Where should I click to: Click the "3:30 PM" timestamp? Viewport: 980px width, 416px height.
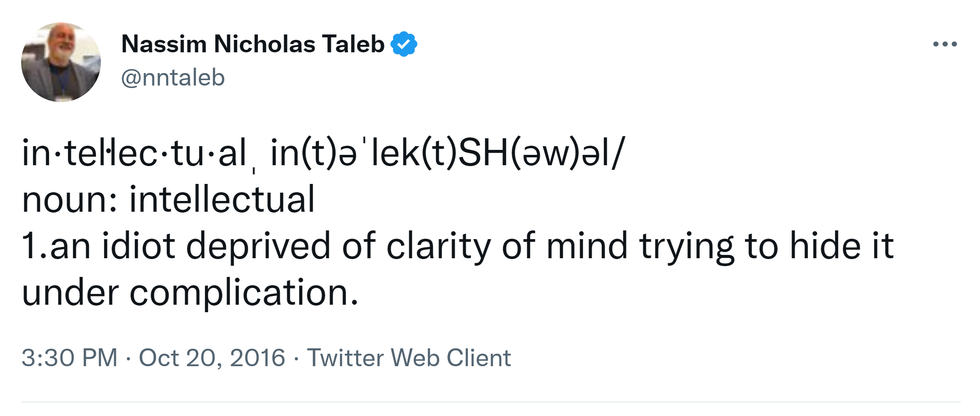(70, 358)
